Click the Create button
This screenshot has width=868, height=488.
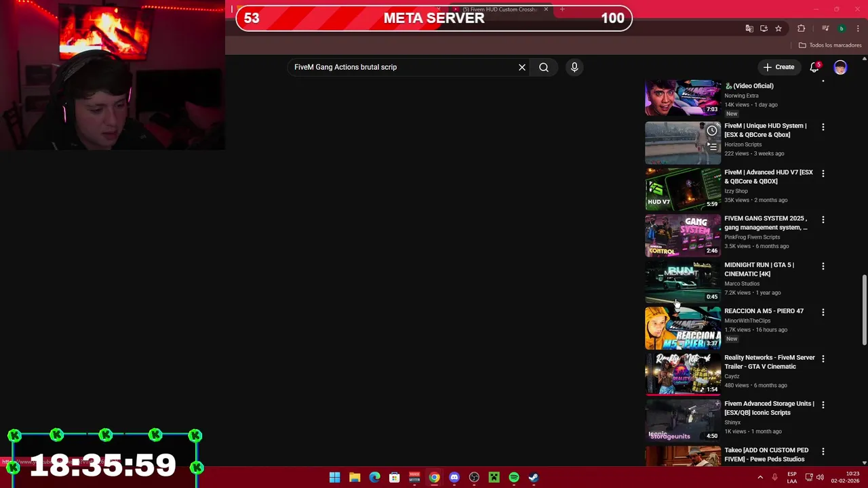778,67
